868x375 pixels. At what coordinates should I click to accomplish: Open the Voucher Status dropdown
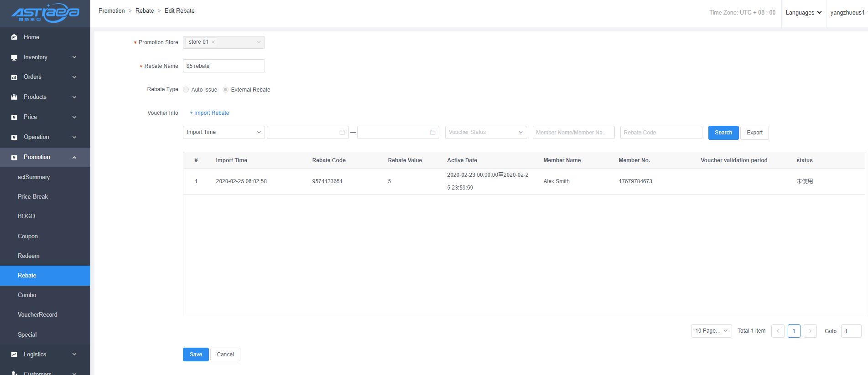click(x=486, y=132)
